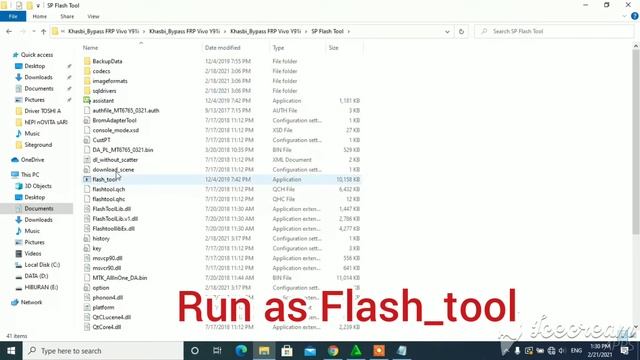
Task: Open Videos folder in sidebar
Action: click(x=33, y=253)
